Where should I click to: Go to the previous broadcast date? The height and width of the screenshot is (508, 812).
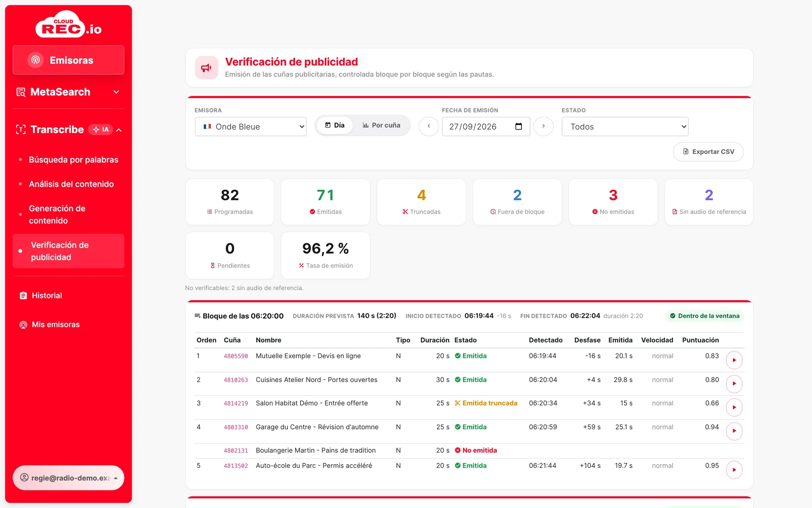click(429, 126)
